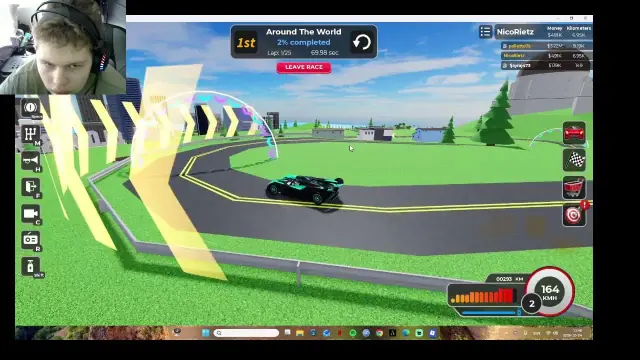Click the Kilometers column header
Screen dimensions: 640x360
579,29
